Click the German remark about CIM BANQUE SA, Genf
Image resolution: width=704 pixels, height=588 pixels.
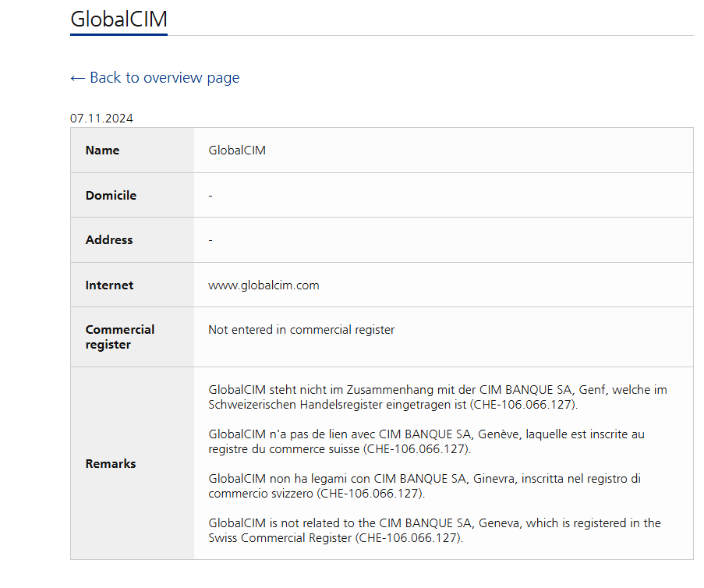437,397
